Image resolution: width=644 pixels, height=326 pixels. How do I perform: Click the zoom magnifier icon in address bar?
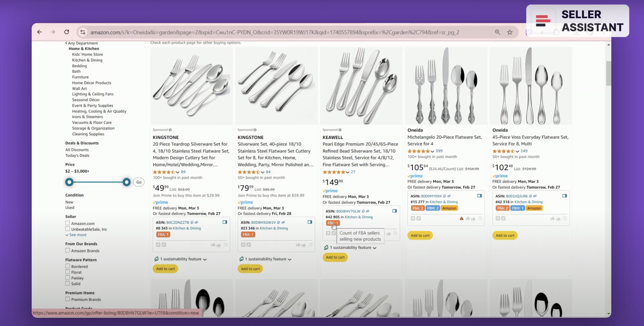497,32
